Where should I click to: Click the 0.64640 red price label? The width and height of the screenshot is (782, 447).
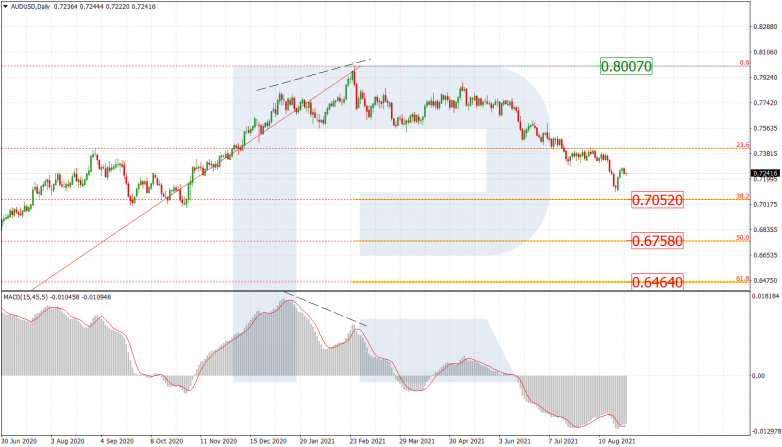657,282
